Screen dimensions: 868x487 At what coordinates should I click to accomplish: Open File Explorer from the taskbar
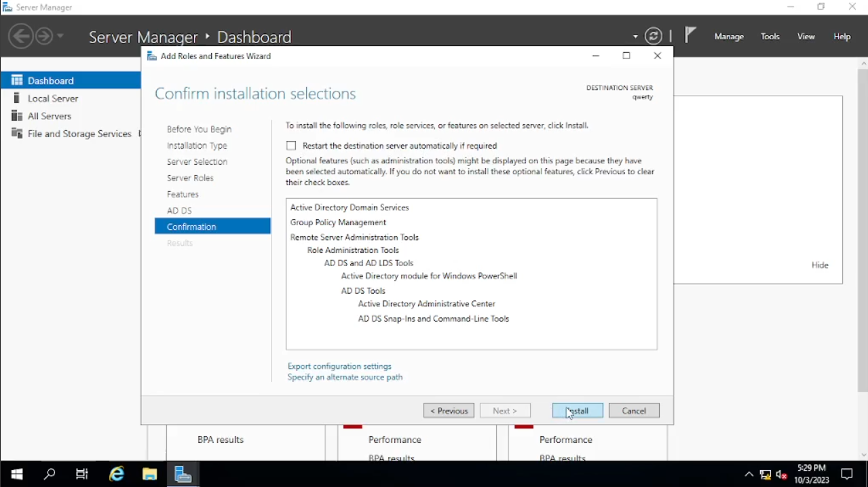[149, 474]
